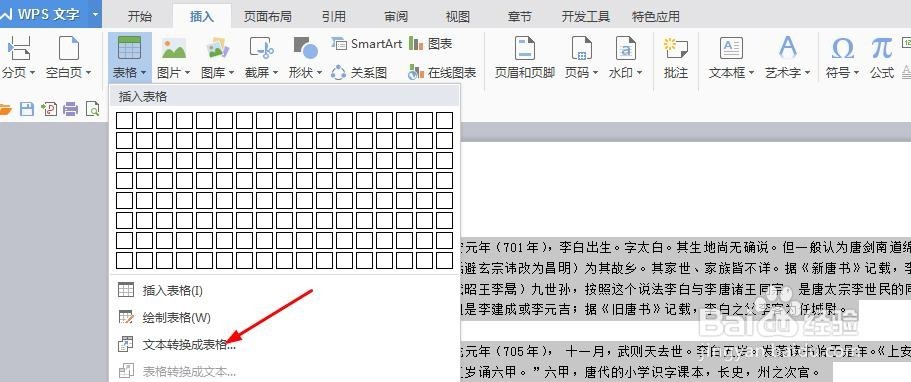Insert a SmartArt graphic
The height and width of the screenshot is (382, 911).
pyautogui.click(x=367, y=44)
